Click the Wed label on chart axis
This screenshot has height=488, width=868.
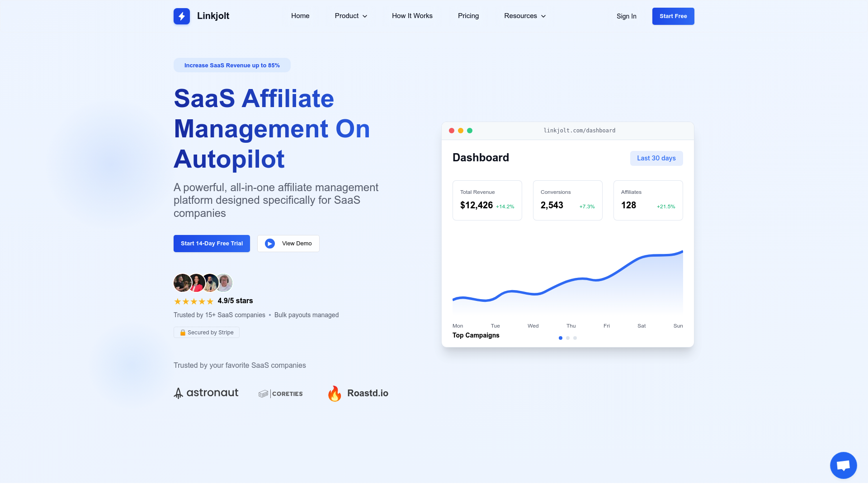533,326
